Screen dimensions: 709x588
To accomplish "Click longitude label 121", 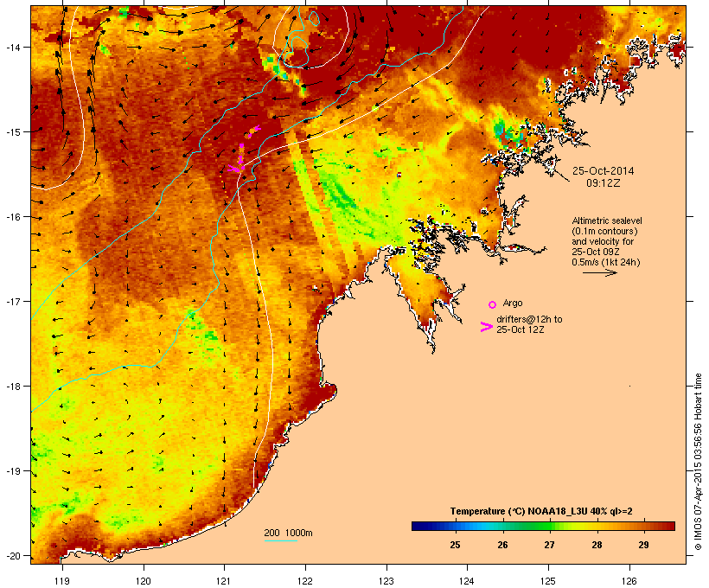I will pyautogui.click(x=224, y=581).
